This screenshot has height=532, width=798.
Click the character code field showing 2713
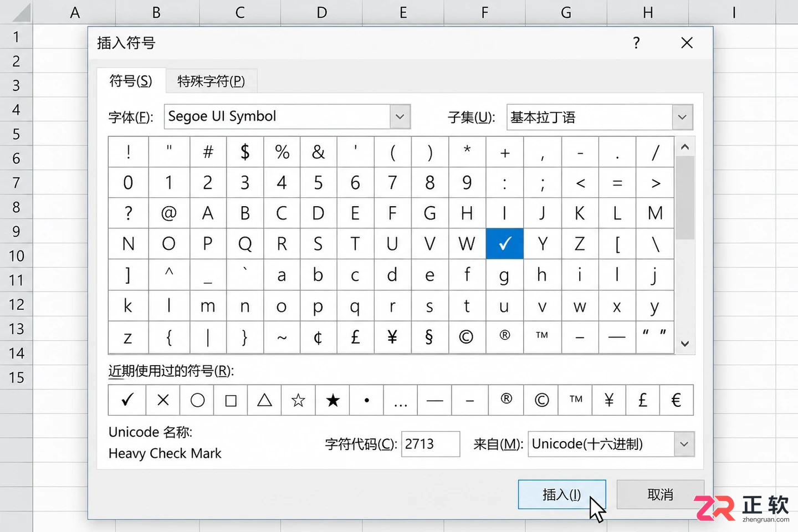(x=431, y=444)
